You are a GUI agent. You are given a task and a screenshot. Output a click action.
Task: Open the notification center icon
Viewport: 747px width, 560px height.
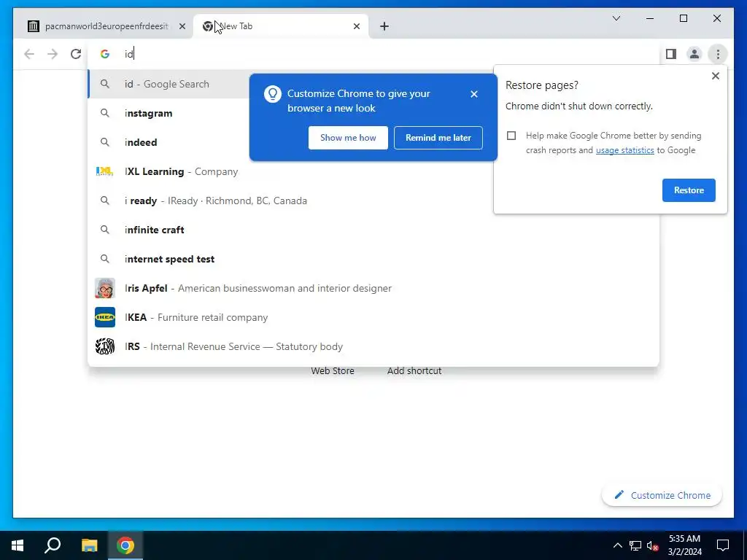click(x=723, y=545)
